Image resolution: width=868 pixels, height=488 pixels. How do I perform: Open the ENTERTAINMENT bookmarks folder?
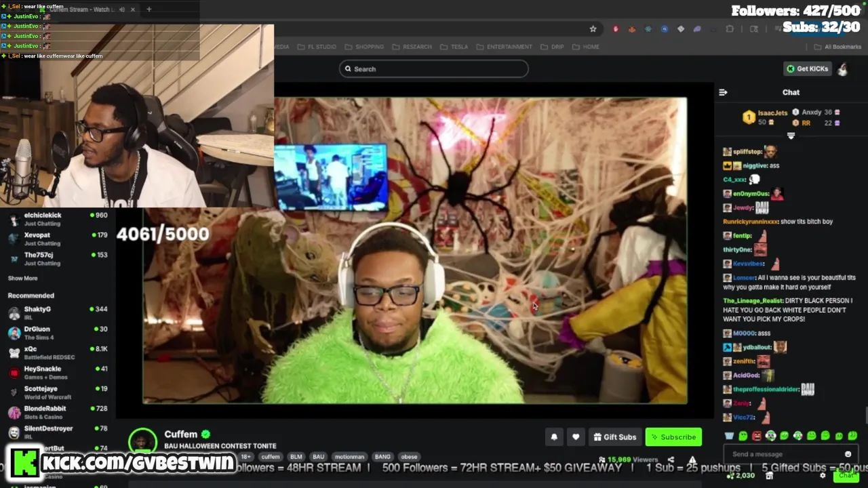pos(504,47)
